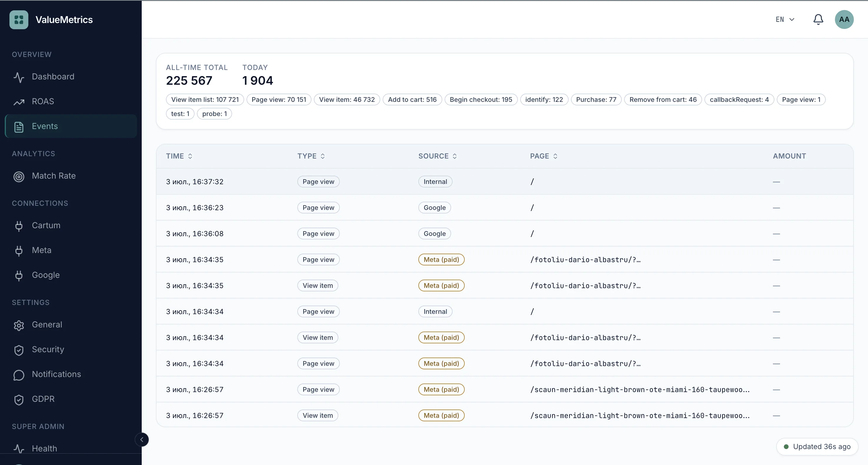The height and width of the screenshot is (465, 868).
Task: Click the ValueMetrics logo icon
Action: coord(19,19)
